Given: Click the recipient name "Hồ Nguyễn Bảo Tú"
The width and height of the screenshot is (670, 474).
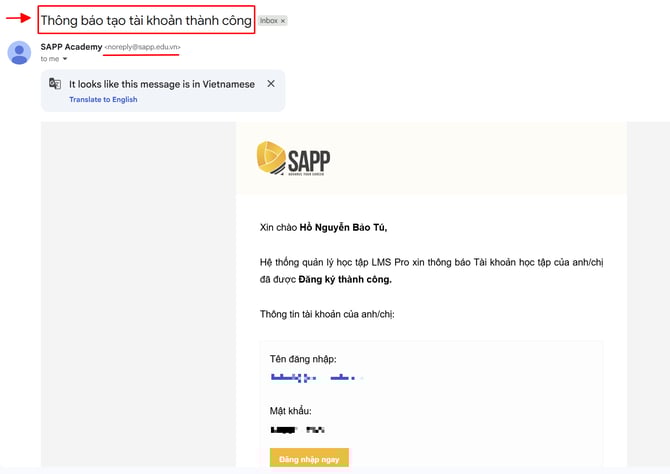Looking at the screenshot, I should (x=343, y=228).
